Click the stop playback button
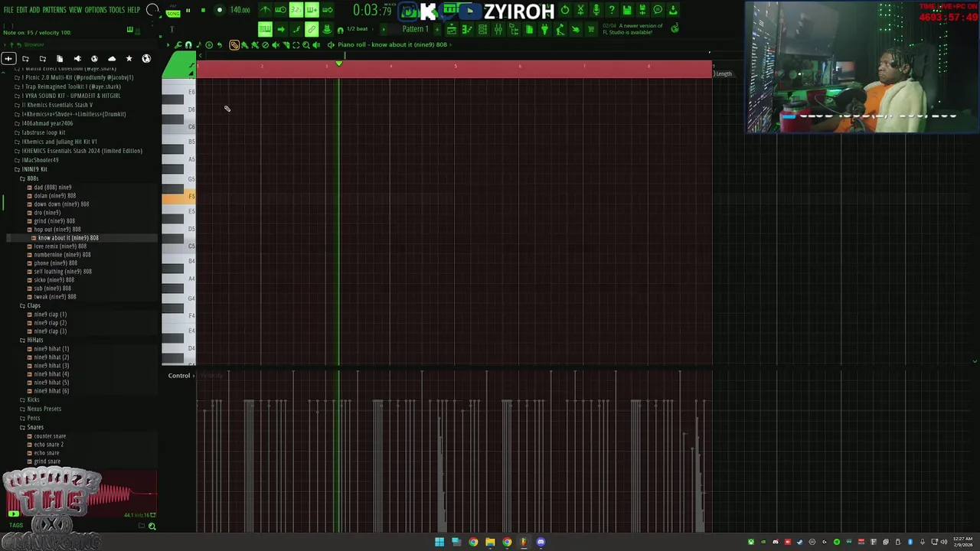This screenshot has width=980, height=551. click(x=203, y=11)
